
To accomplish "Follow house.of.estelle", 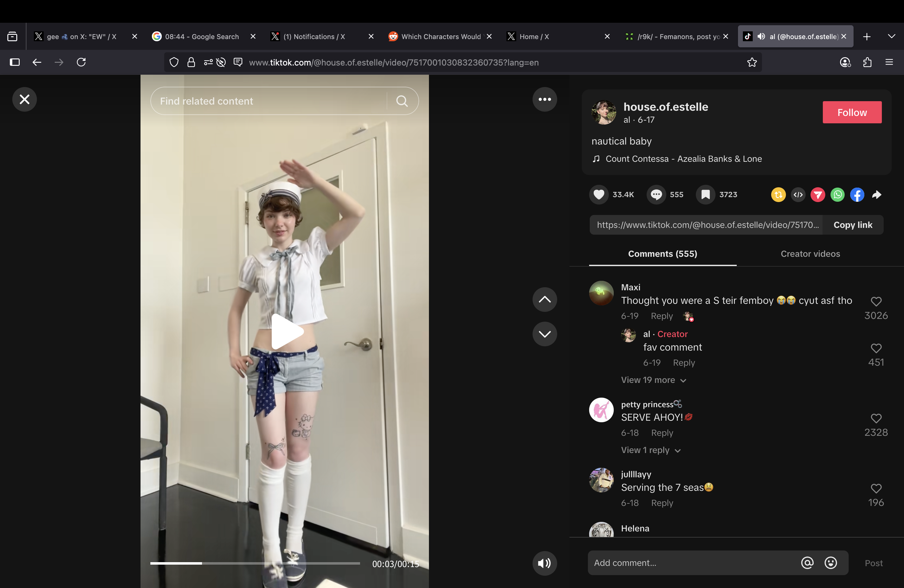I will point(852,113).
